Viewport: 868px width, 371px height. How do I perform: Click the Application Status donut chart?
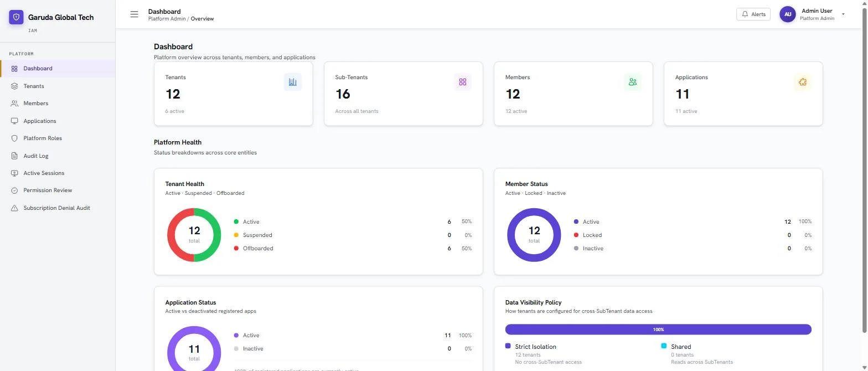tap(194, 349)
